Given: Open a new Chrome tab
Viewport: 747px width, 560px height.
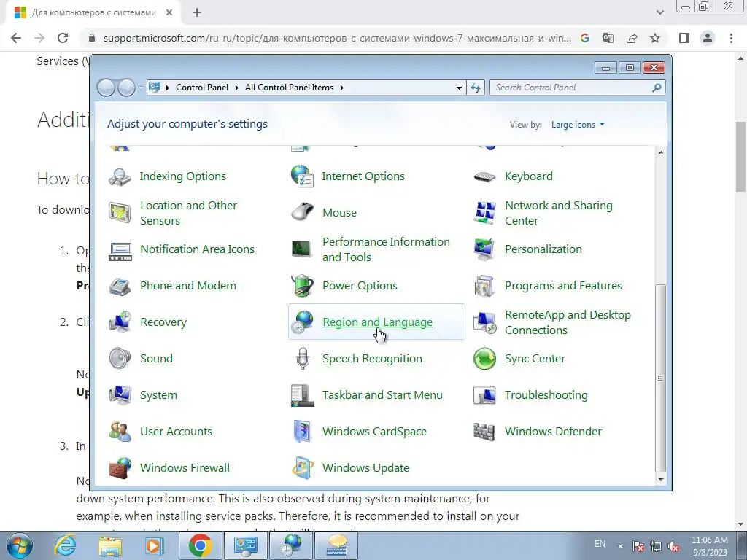Looking at the screenshot, I should (197, 12).
